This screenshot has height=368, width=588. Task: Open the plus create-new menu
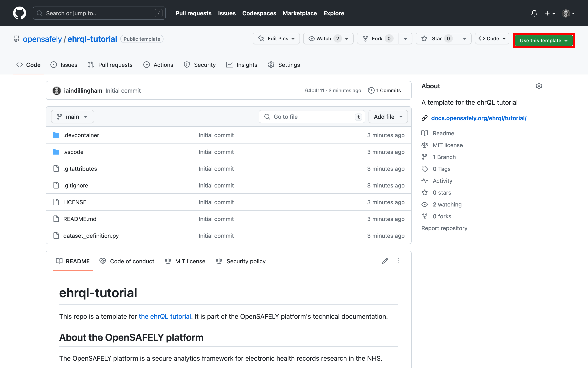550,13
